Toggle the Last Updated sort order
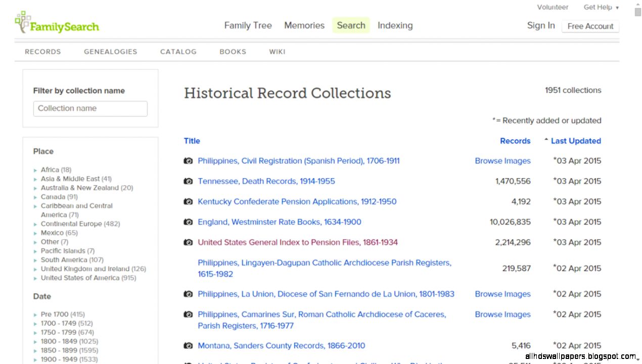Image resolution: width=642 pixels, height=364 pixels. [x=576, y=141]
